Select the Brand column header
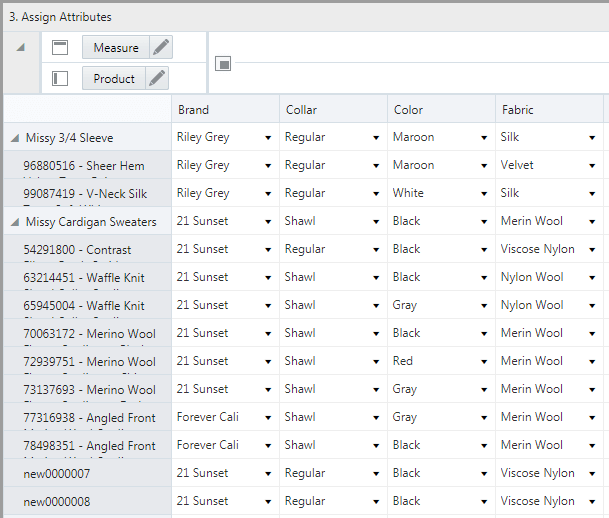This screenshot has width=609, height=518. (226, 110)
